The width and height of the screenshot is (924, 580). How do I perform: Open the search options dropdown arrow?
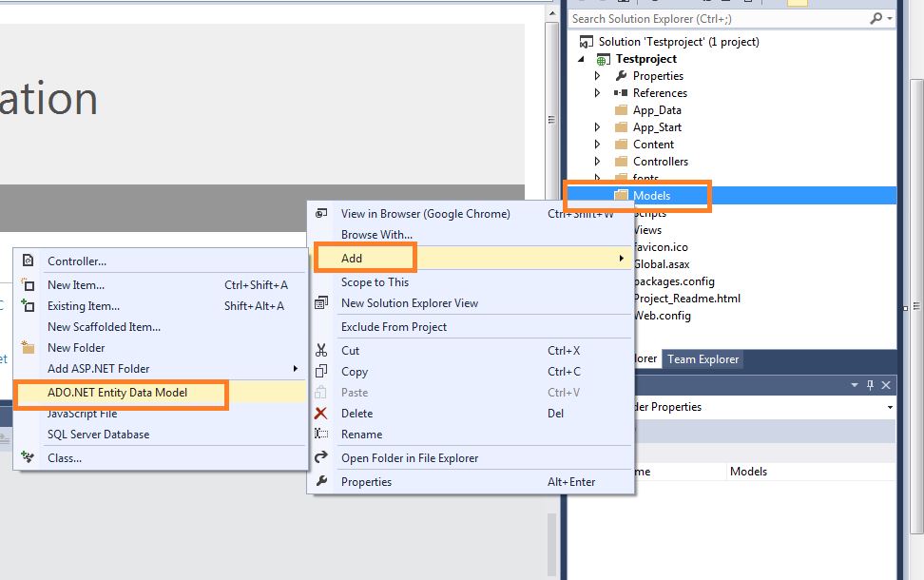click(889, 19)
